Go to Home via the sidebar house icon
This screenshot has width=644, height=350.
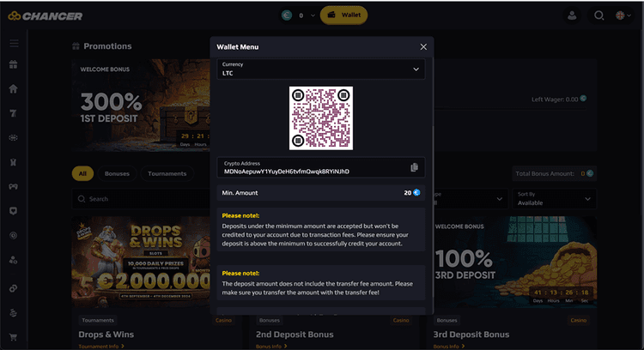tap(14, 88)
